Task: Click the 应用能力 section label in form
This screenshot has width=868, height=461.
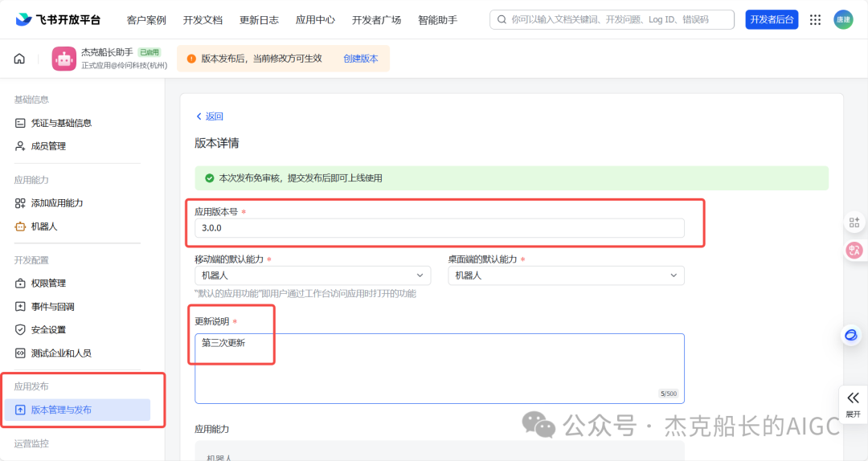Action: tap(211, 429)
